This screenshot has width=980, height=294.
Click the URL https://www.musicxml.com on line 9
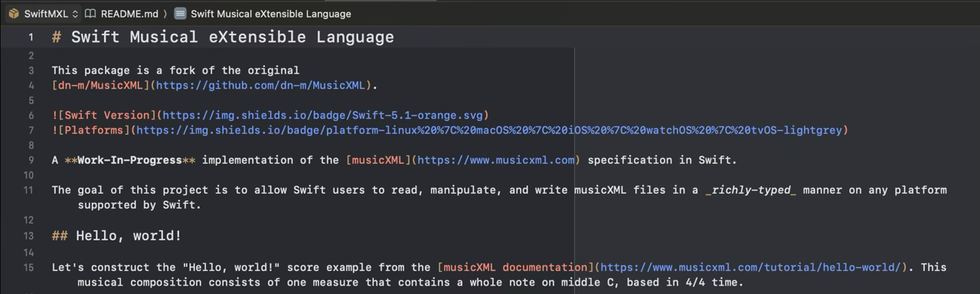495,160
